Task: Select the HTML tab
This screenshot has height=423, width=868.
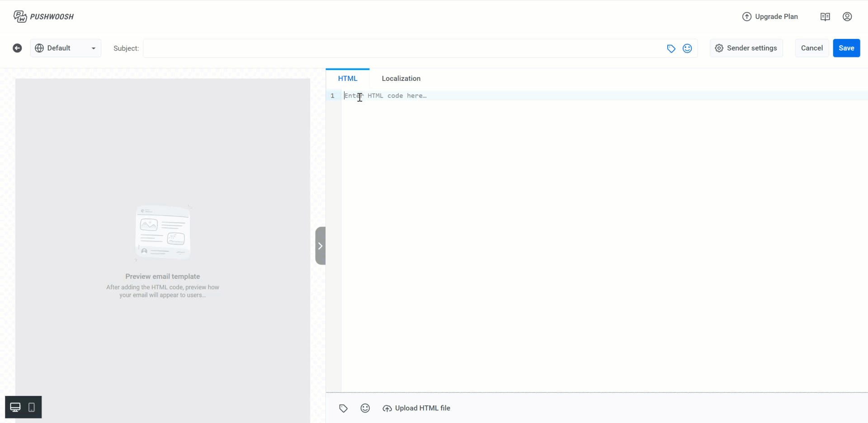Action: coord(348,79)
